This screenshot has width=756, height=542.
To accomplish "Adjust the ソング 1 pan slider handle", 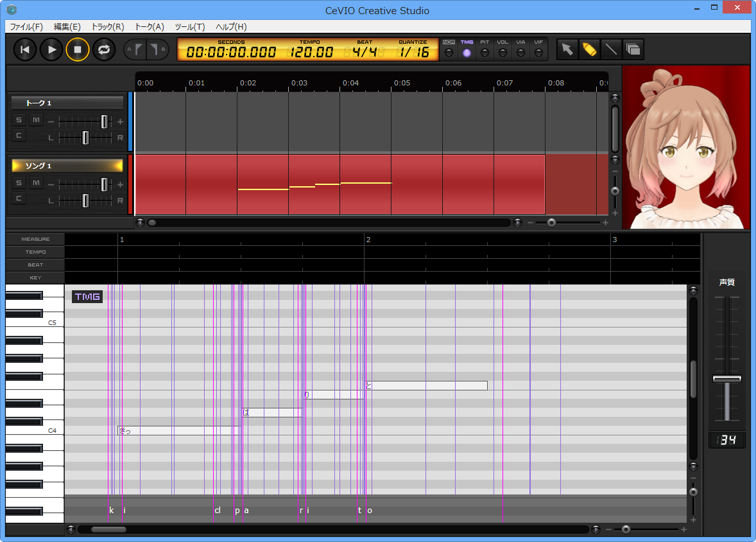I will [85, 200].
